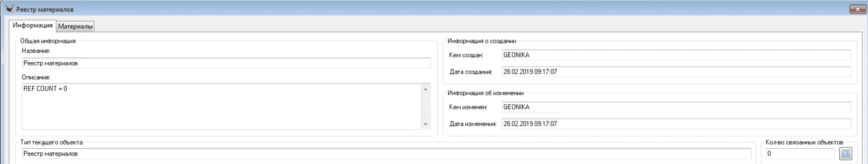Click the Общая информация group heading

tap(48, 41)
